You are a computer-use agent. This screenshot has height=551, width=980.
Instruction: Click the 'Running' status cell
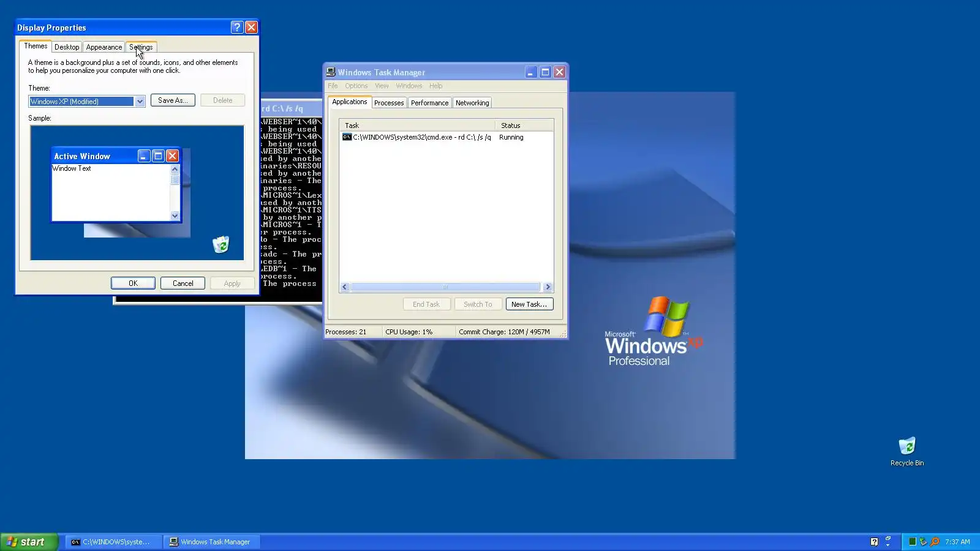pos(511,137)
